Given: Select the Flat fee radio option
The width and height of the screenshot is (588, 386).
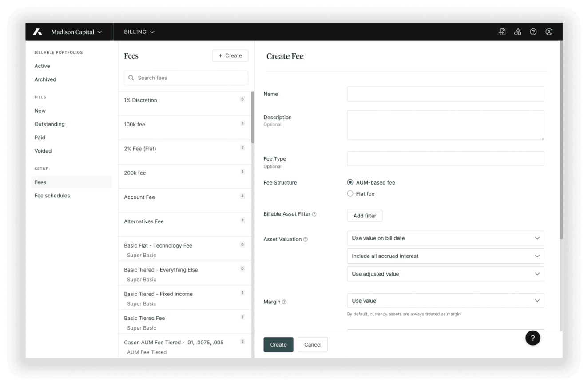Looking at the screenshot, I should 350,194.
